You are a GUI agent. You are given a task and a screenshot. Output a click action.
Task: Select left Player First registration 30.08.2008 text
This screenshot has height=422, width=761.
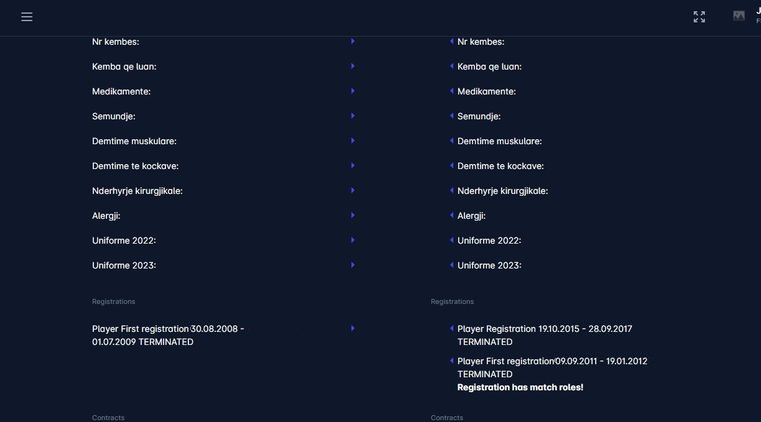coord(168,335)
